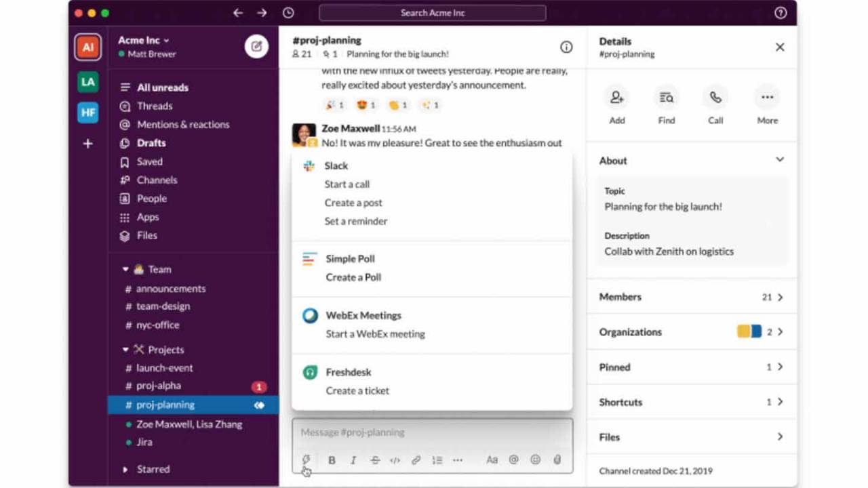Image resolution: width=868 pixels, height=488 pixels.
Task: Open the emoji picker icon
Action: [x=535, y=460]
